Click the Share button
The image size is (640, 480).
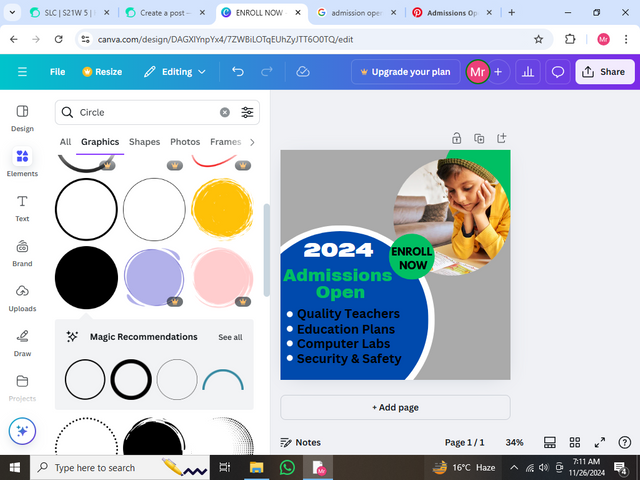pyautogui.click(x=605, y=72)
